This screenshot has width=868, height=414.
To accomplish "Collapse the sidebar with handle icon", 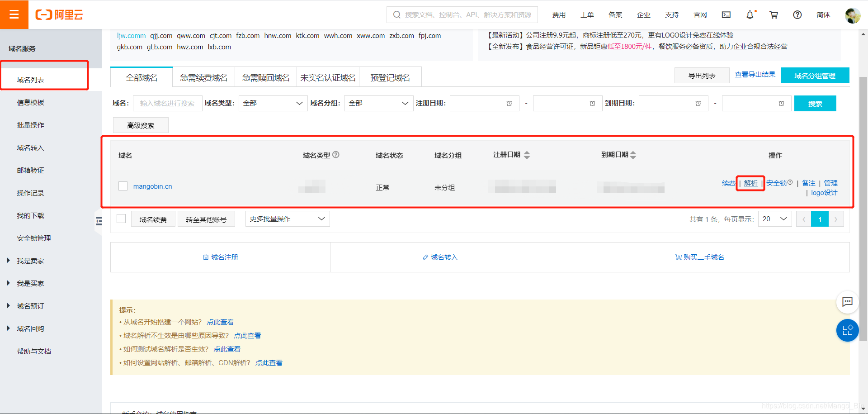I will [x=99, y=221].
